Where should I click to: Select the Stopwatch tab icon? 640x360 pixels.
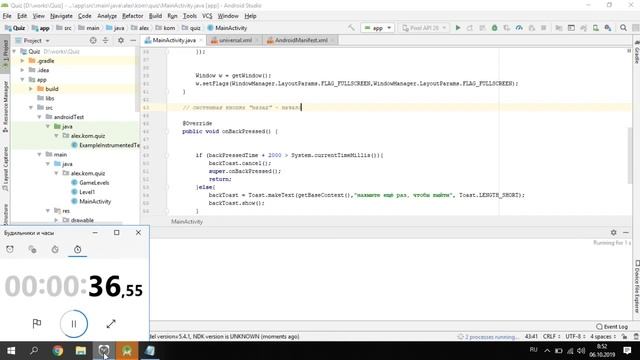coord(78,249)
